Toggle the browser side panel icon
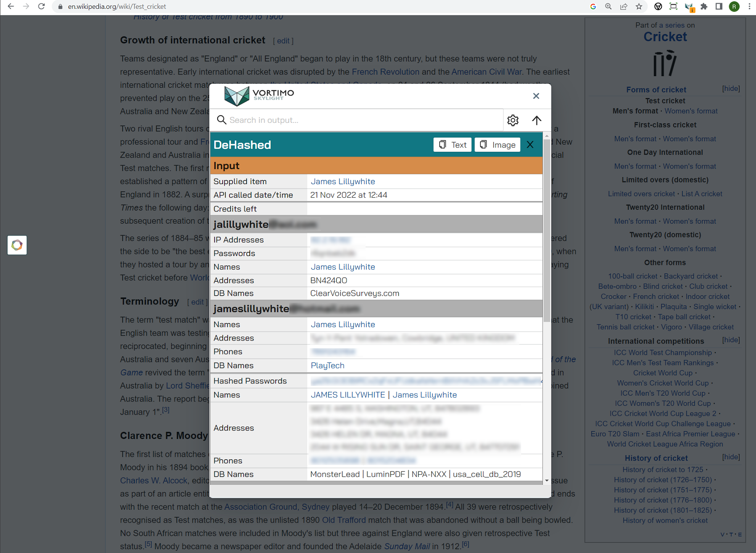 [719, 6]
